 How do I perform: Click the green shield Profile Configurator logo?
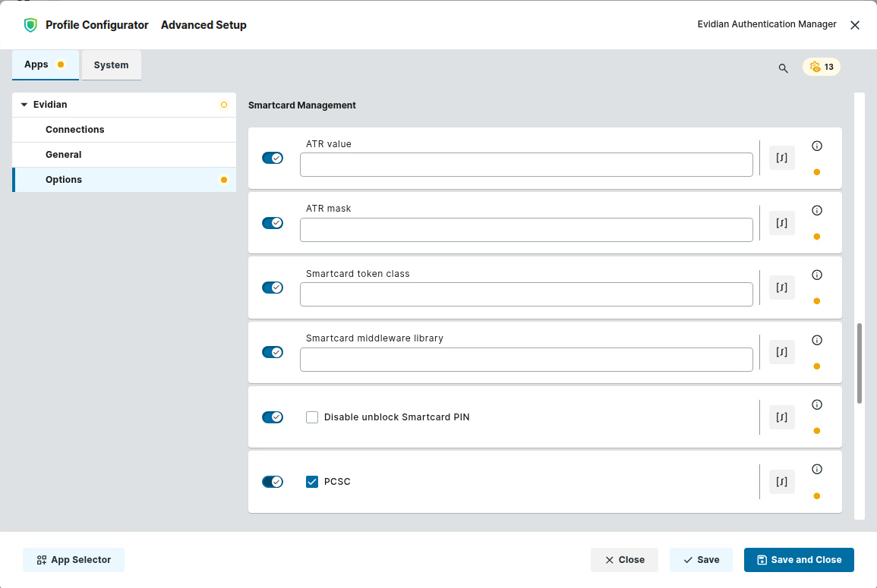click(x=30, y=25)
